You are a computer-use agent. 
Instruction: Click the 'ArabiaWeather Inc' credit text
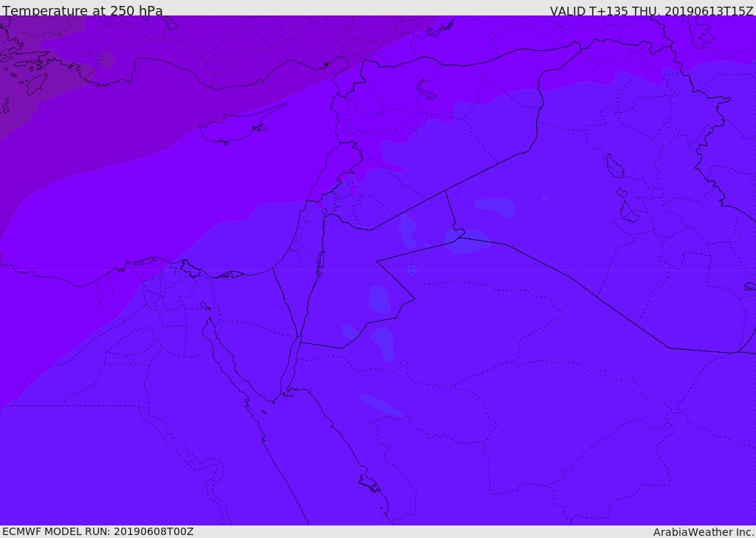pyautogui.click(x=704, y=532)
